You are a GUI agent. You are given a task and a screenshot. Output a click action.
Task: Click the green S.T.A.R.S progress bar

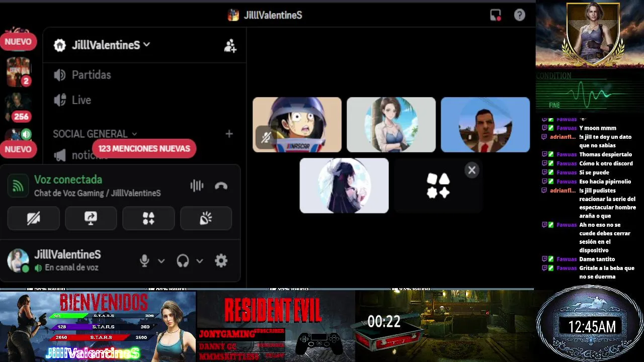(102, 316)
